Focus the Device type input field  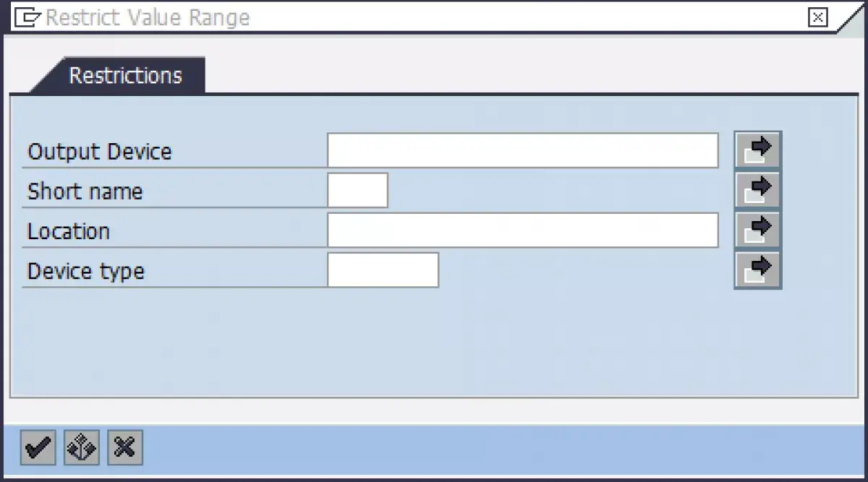point(383,270)
